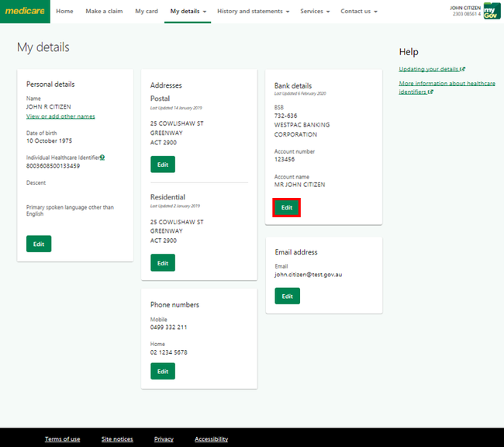This screenshot has height=447, width=504.
Task: Click the myGov logo icon
Action: point(491,11)
